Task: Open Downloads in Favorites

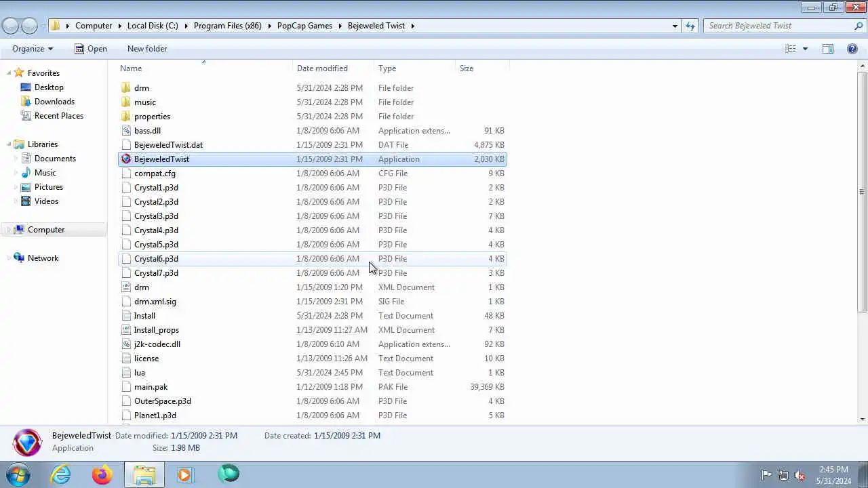Action: coord(54,102)
